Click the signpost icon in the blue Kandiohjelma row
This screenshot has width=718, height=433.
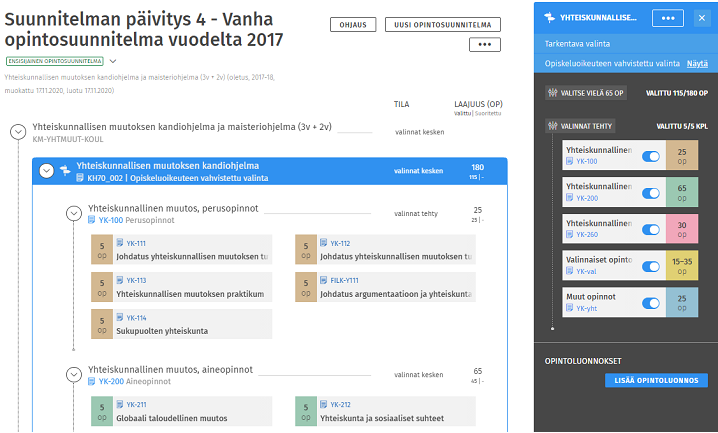[65, 171]
